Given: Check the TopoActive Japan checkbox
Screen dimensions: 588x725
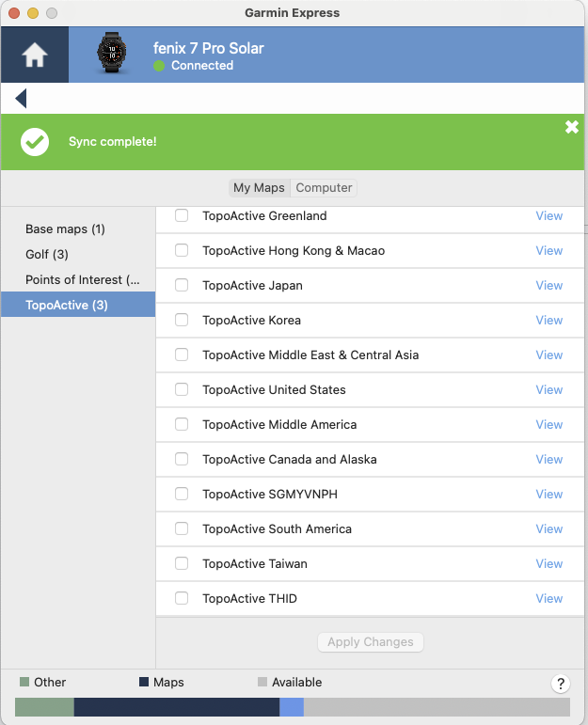Looking at the screenshot, I should 182,286.
